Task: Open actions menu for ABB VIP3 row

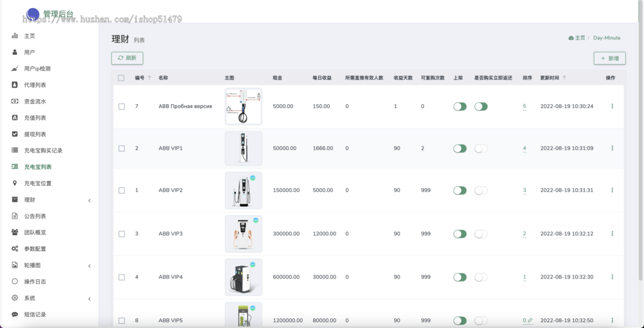Action: pyautogui.click(x=612, y=234)
